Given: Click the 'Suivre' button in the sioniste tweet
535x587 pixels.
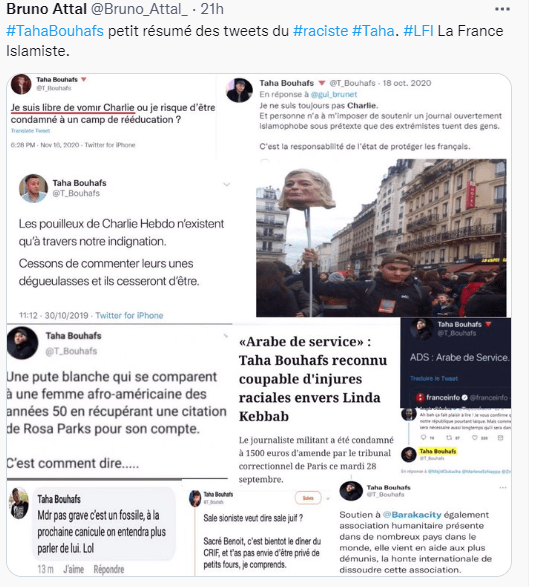Looking at the screenshot, I should [x=308, y=498].
